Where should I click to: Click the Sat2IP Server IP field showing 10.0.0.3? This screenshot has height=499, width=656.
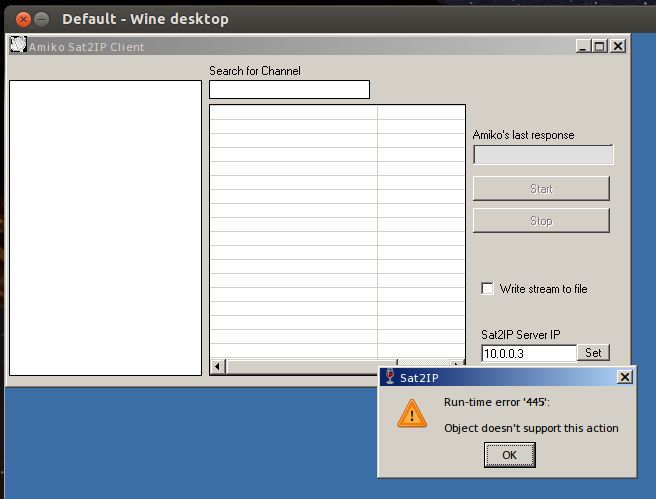[x=529, y=353]
